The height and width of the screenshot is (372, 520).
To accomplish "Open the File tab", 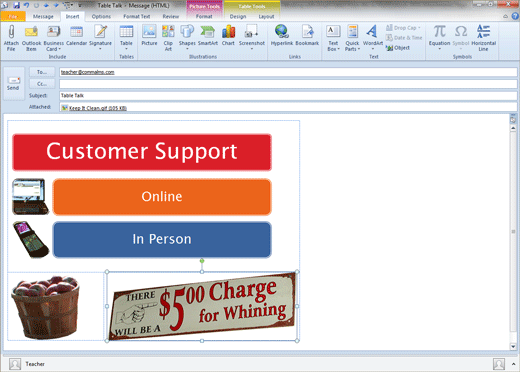I will pyautogui.click(x=13, y=16).
